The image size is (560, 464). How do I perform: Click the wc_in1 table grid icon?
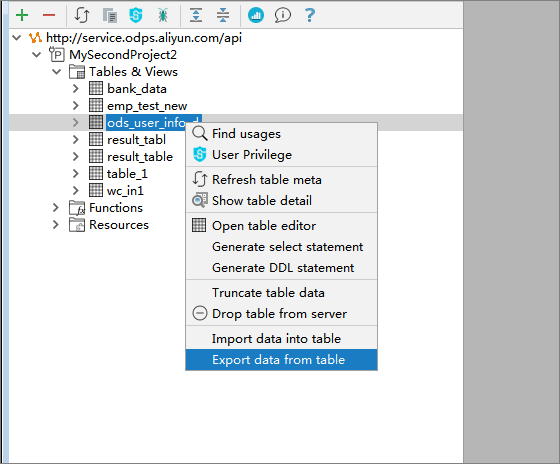tap(96, 190)
